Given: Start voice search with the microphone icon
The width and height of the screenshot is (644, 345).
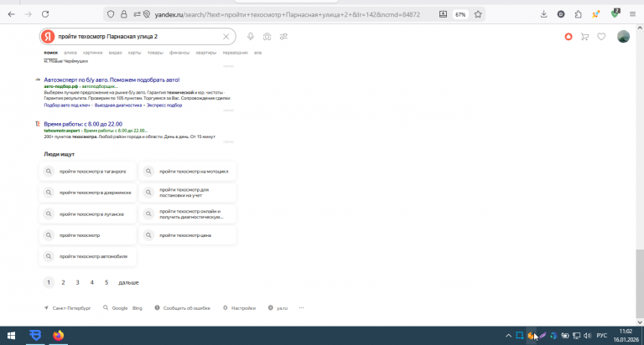Looking at the screenshot, I should click(x=251, y=37).
